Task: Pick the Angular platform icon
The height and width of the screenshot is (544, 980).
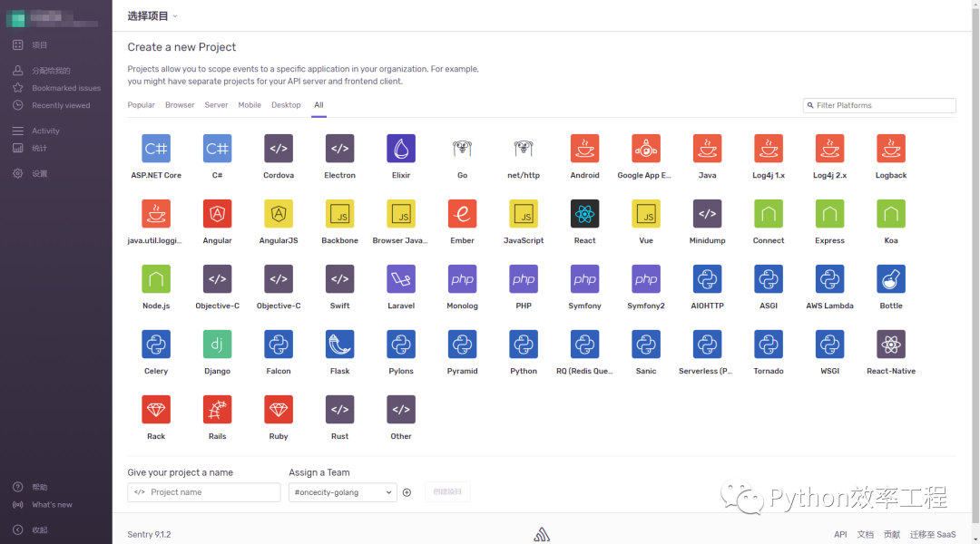Action: [217, 214]
